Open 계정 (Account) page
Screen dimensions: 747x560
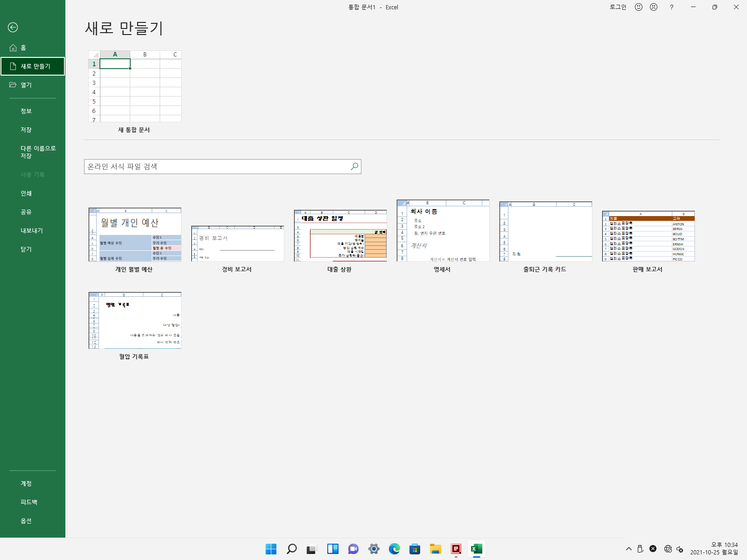coord(33,483)
